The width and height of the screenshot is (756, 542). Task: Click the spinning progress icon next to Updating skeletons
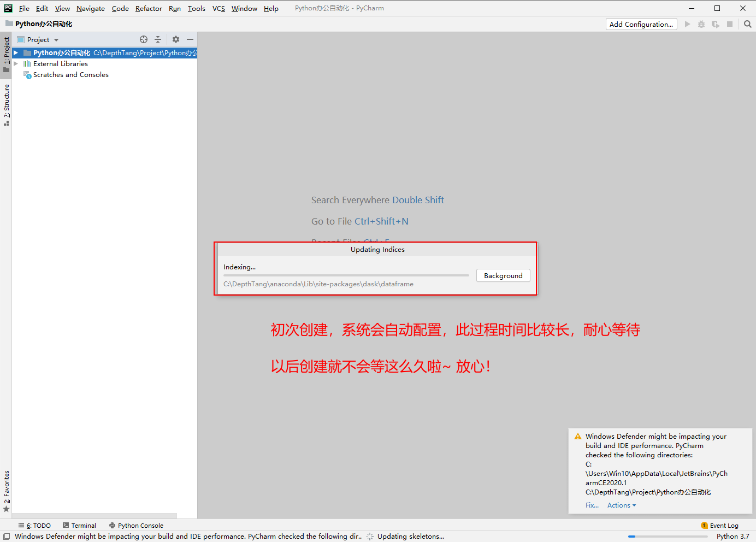click(370, 537)
